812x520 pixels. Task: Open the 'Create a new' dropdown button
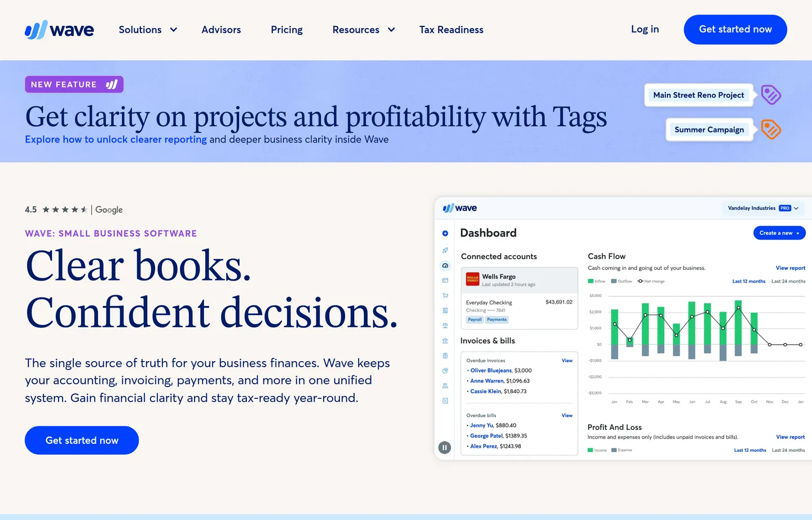779,233
